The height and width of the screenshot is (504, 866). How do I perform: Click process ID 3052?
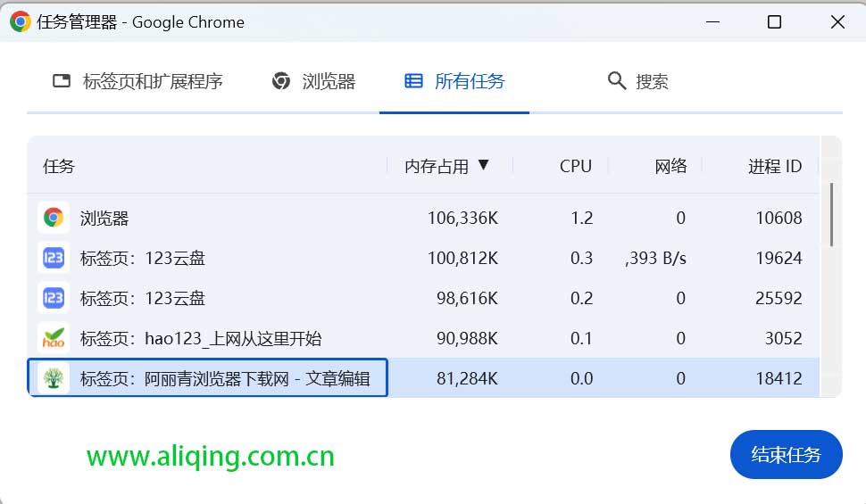pyautogui.click(x=783, y=338)
